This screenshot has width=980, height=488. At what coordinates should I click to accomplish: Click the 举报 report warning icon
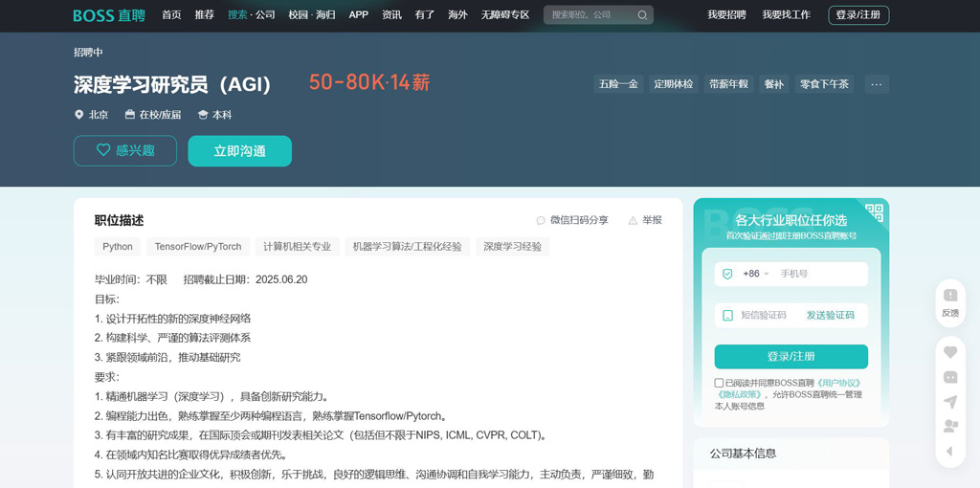633,221
